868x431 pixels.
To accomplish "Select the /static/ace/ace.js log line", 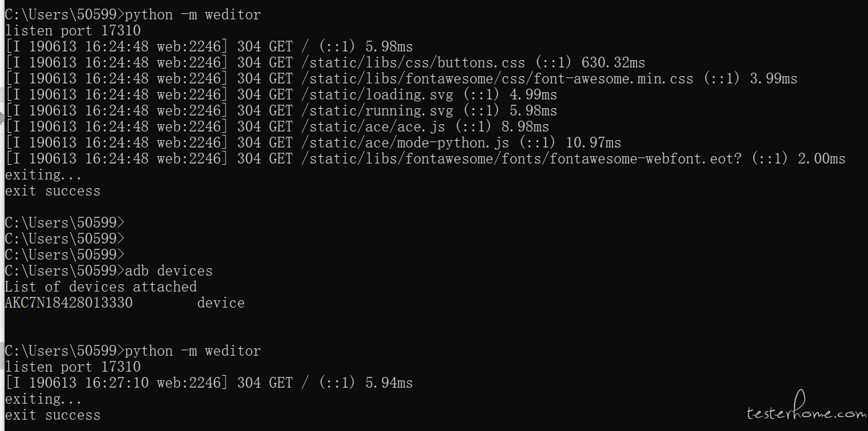I will coord(277,127).
